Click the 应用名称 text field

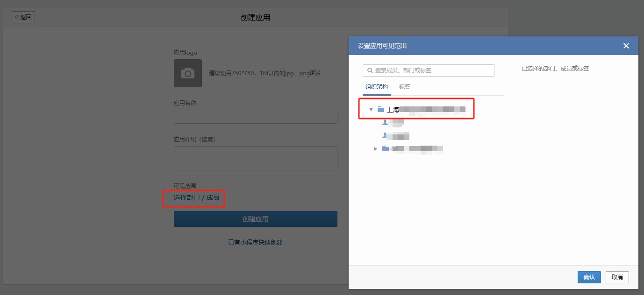pyautogui.click(x=255, y=117)
